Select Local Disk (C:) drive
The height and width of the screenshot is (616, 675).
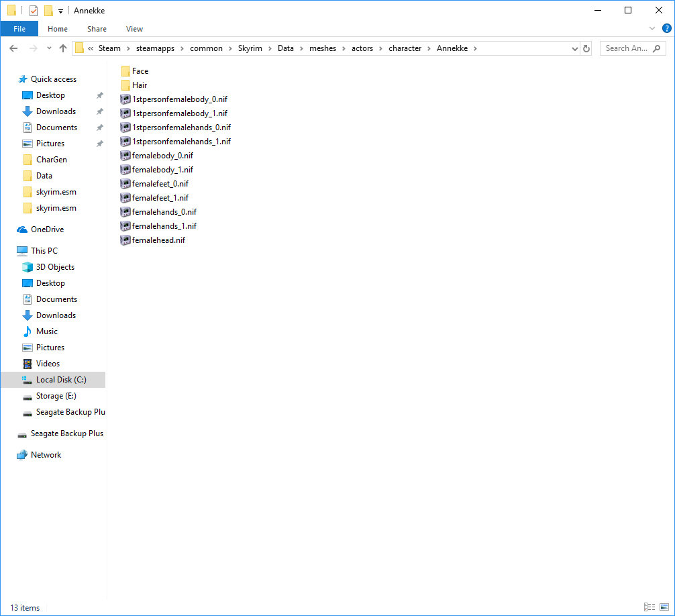click(x=54, y=380)
